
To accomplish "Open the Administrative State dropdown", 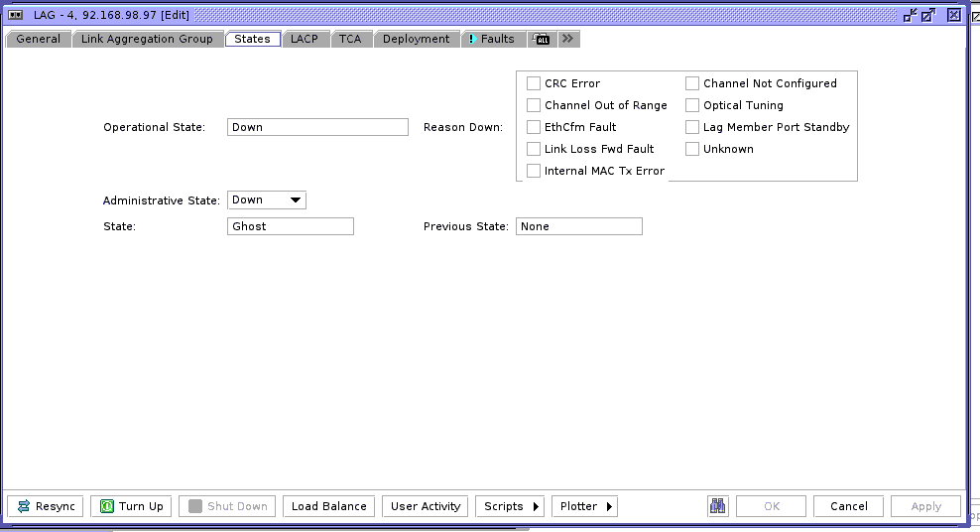I will (x=266, y=199).
